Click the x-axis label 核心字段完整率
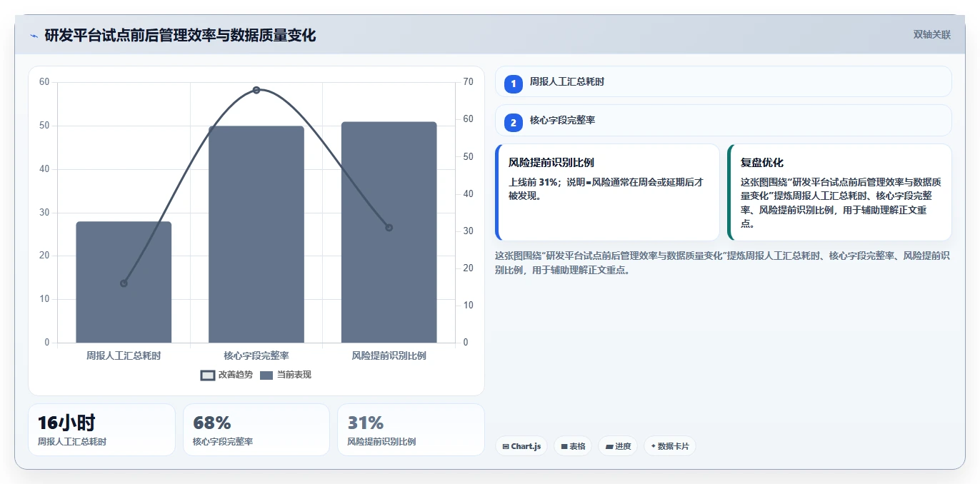The height and width of the screenshot is (484, 980). click(x=256, y=356)
